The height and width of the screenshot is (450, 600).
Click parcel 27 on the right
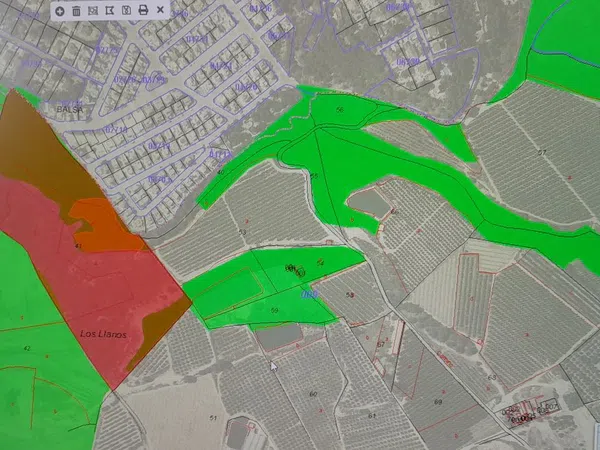click(542, 152)
